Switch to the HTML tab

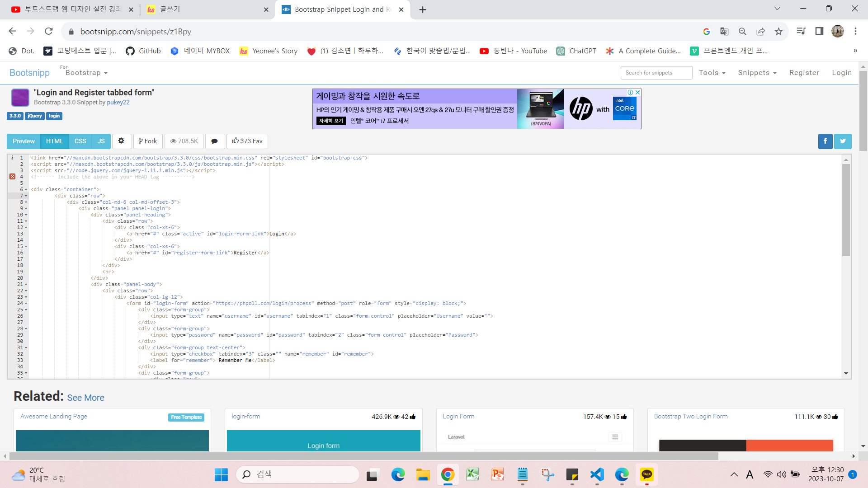click(x=55, y=141)
